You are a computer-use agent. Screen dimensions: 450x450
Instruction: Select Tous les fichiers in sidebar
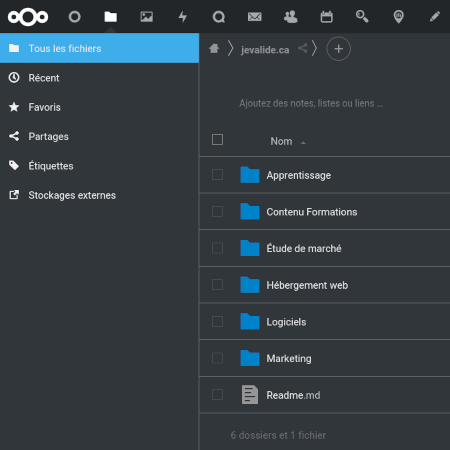pyautogui.click(x=99, y=48)
